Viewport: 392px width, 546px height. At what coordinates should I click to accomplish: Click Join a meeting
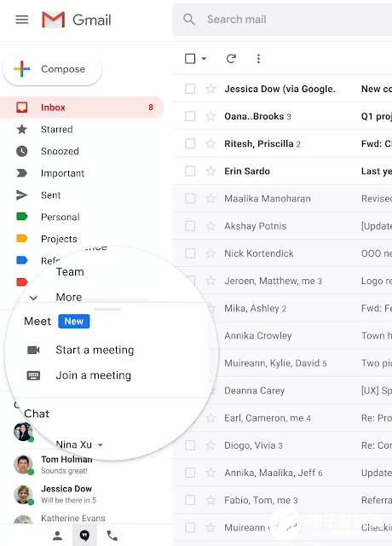tap(93, 375)
